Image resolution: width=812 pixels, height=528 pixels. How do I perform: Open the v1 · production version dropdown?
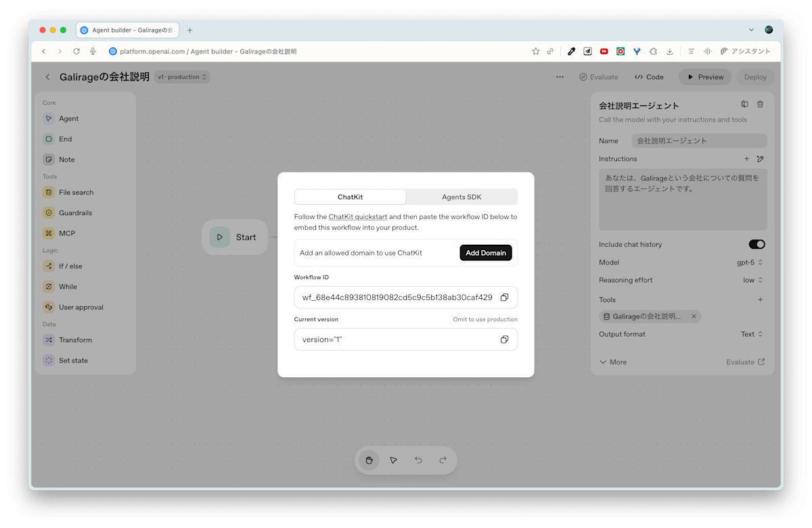(x=182, y=77)
